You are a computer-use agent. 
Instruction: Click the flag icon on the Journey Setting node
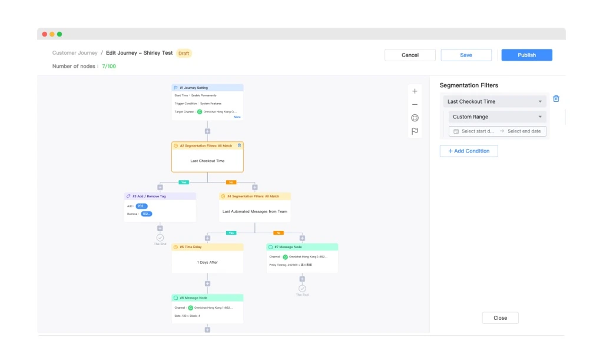(x=175, y=87)
